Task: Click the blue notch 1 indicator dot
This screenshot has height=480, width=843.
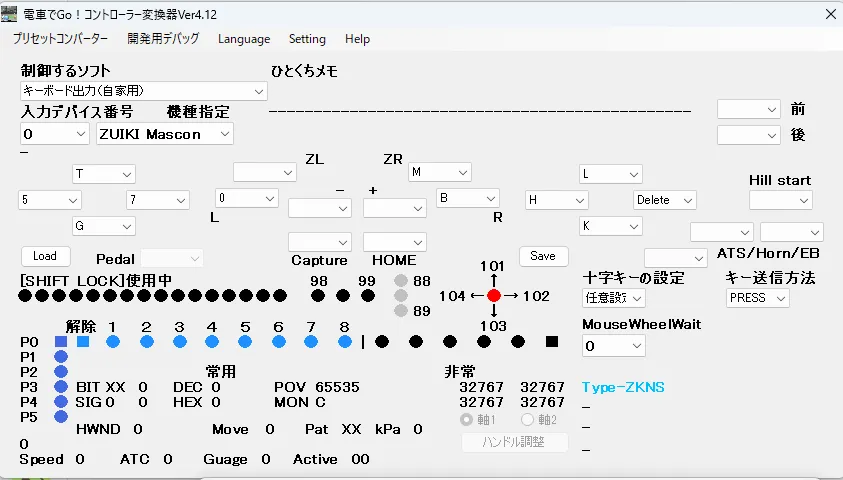Action: [113, 342]
